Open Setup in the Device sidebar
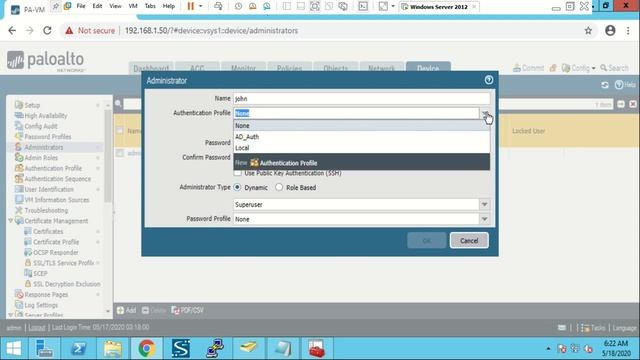The width and height of the screenshot is (640, 360). [32, 105]
